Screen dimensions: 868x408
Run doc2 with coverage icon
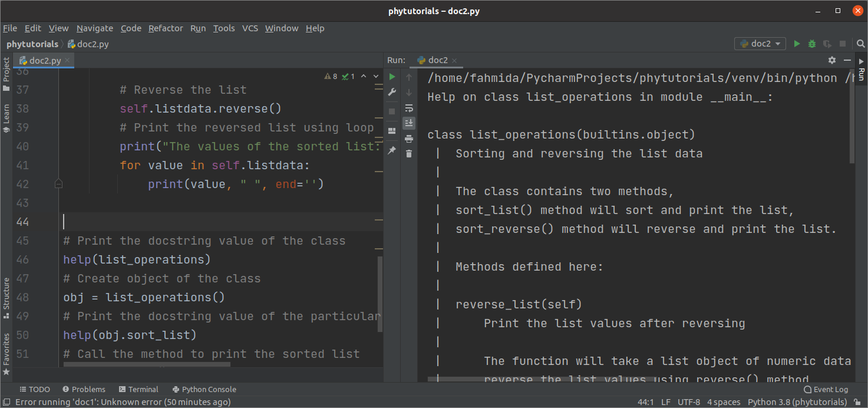(827, 43)
